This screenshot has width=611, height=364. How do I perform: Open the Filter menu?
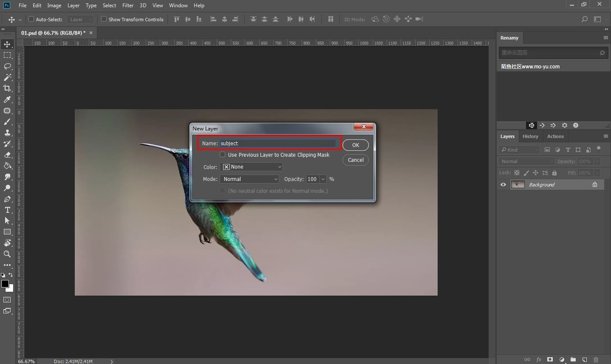click(x=128, y=6)
